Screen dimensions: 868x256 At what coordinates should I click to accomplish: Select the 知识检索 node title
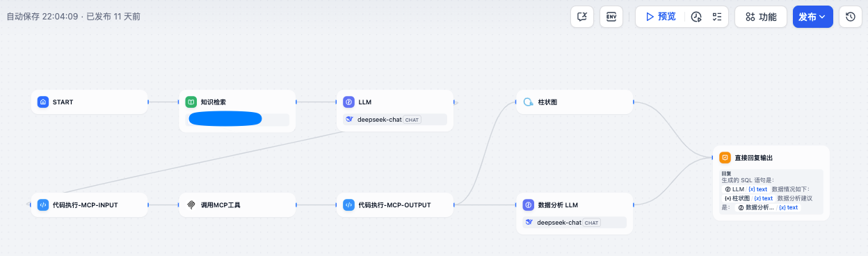213,102
